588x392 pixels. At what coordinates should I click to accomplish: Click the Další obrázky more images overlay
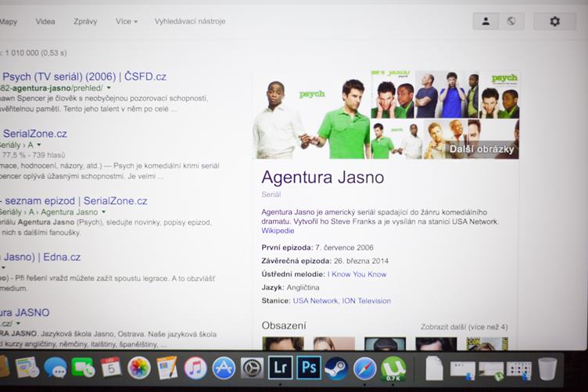482,149
